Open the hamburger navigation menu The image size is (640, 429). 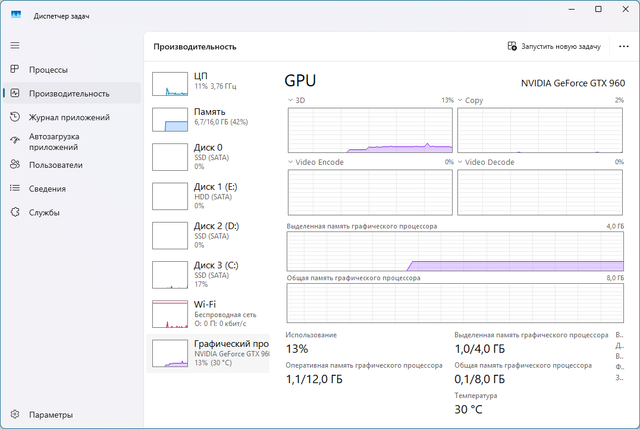pos(15,45)
